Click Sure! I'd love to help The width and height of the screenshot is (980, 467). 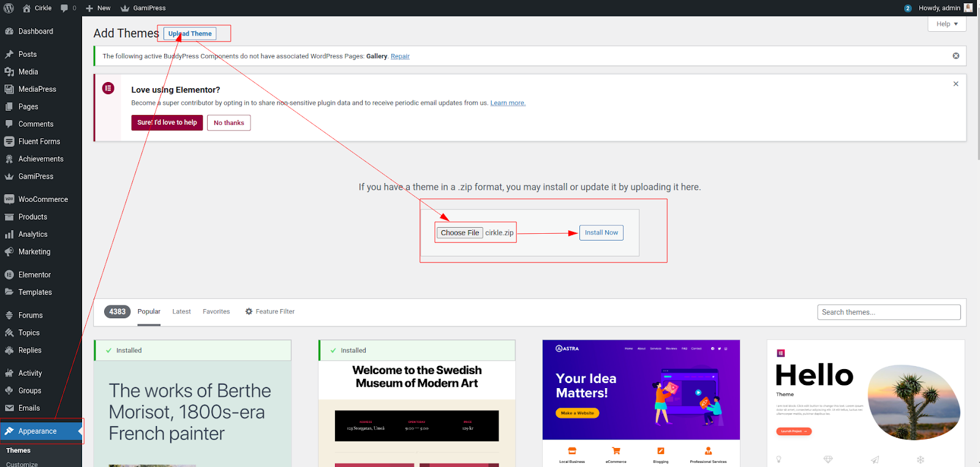[167, 122]
